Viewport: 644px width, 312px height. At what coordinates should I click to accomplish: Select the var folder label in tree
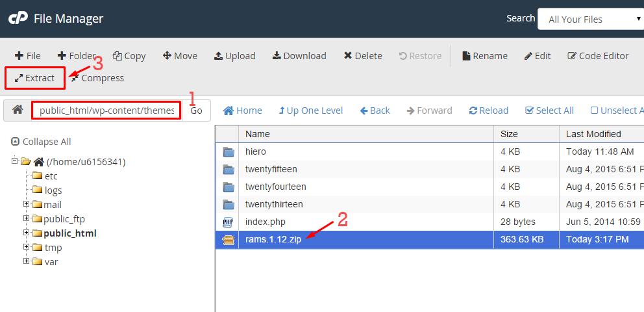(x=51, y=262)
